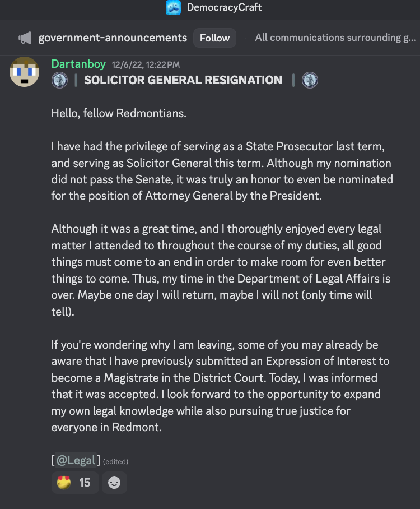420x509 pixels.
Task: Toggle the heart-eyes emoji reaction
Action: click(x=75, y=483)
